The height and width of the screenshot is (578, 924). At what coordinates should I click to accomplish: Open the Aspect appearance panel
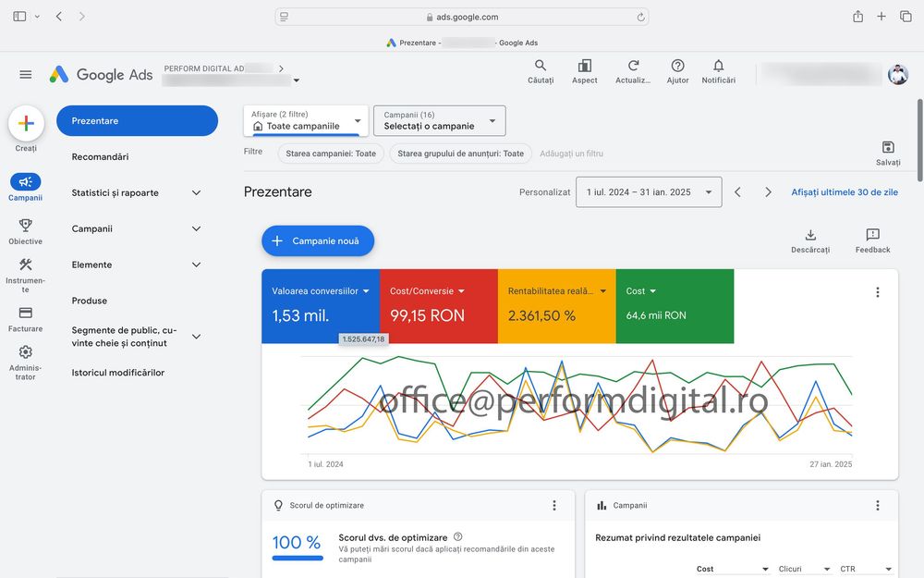tap(585, 71)
